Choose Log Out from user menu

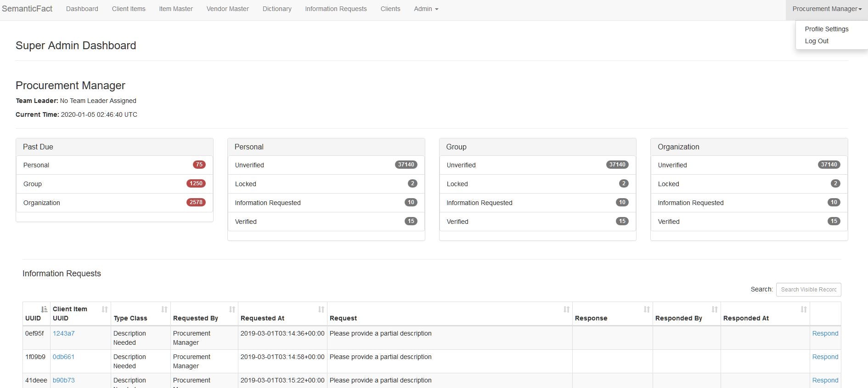point(817,41)
